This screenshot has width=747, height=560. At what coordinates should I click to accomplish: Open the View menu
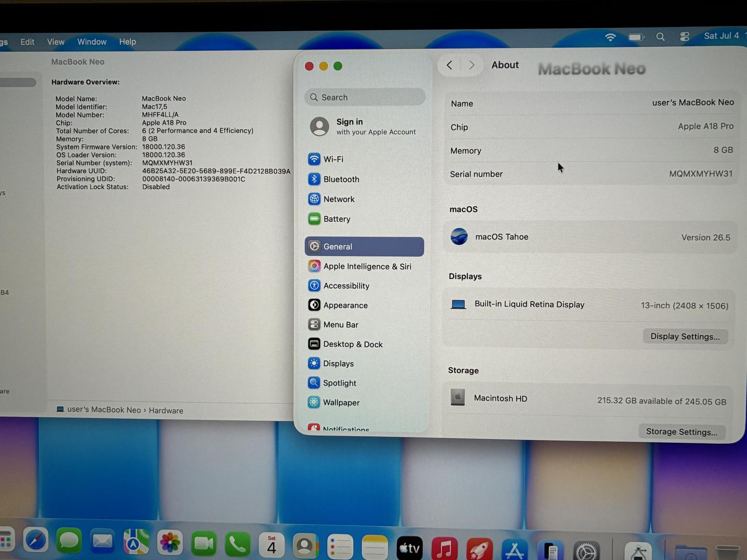point(56,42)
